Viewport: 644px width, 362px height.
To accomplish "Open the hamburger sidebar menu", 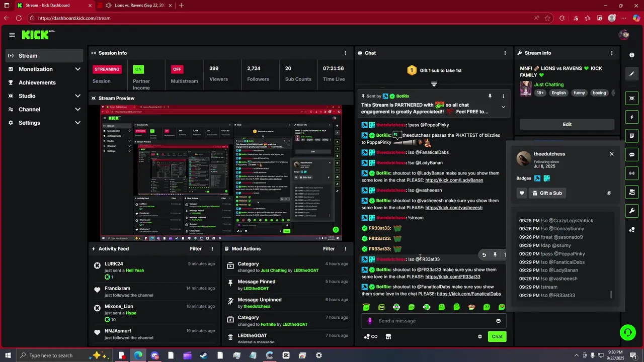I will click(x=12, y=35).
